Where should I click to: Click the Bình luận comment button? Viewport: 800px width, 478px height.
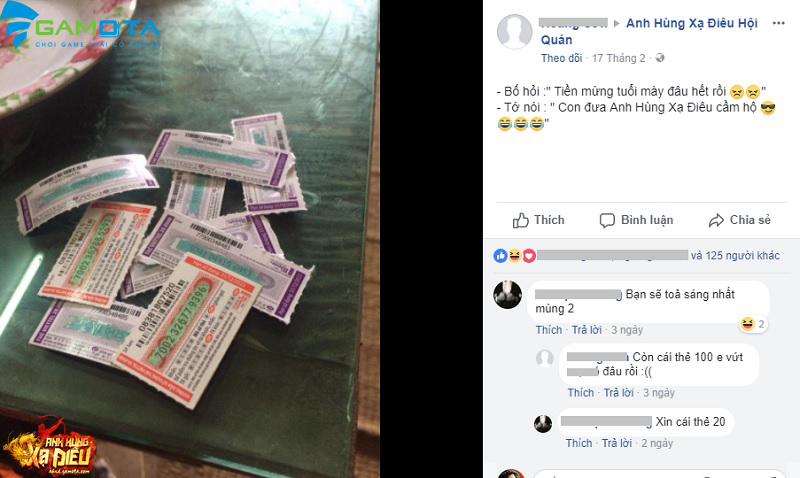pos(636,220)
